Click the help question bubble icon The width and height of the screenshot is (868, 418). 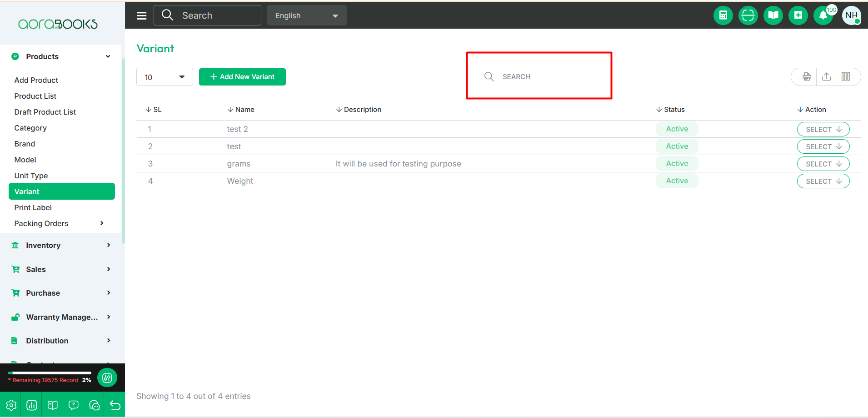[x=74, y=405]
